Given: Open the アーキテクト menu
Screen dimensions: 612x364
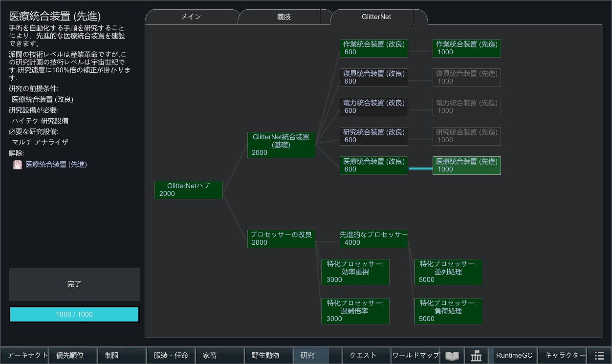Looking at the screenshot, I should [x=24, y=356].
